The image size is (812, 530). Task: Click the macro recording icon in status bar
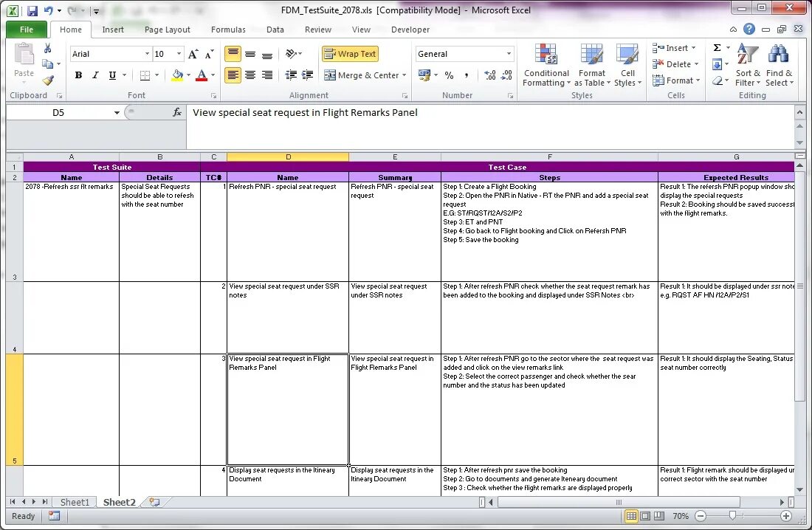pyautogui.click(x=54, y=515)
